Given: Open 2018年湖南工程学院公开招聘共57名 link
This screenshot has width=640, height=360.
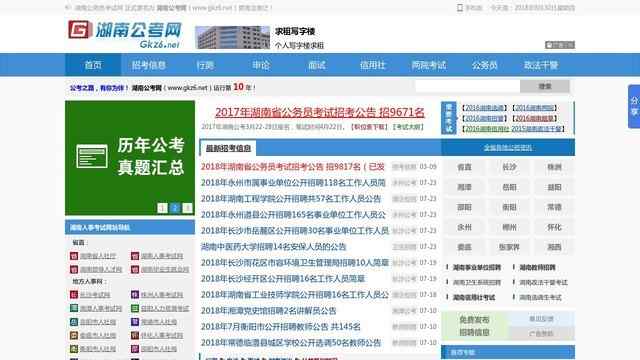Looking at the screenshot, I should [291, 198].
